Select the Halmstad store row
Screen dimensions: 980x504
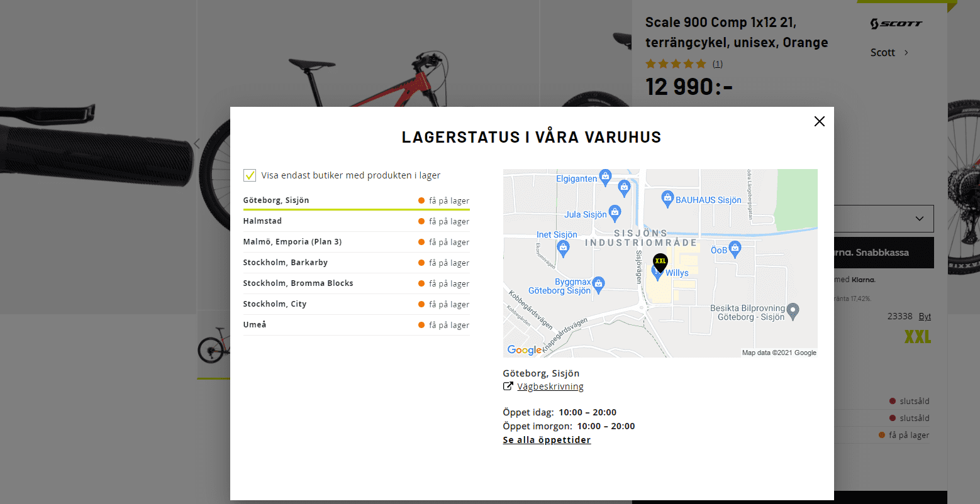pyautogui.click(x=356, y=221)
